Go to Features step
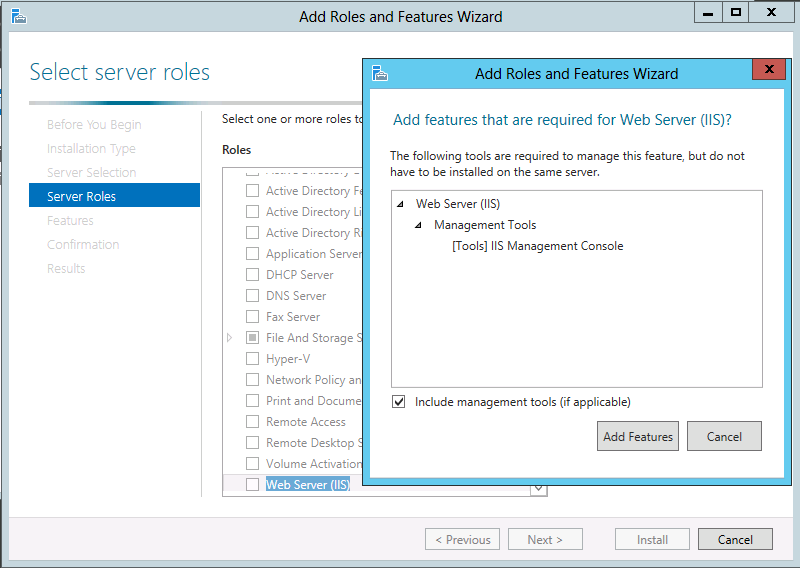 coord(70,220)
